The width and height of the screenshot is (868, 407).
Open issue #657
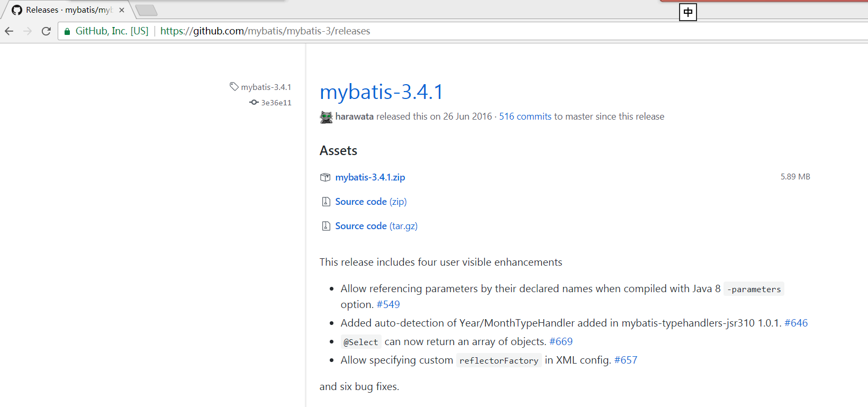(x=626, y=360)
